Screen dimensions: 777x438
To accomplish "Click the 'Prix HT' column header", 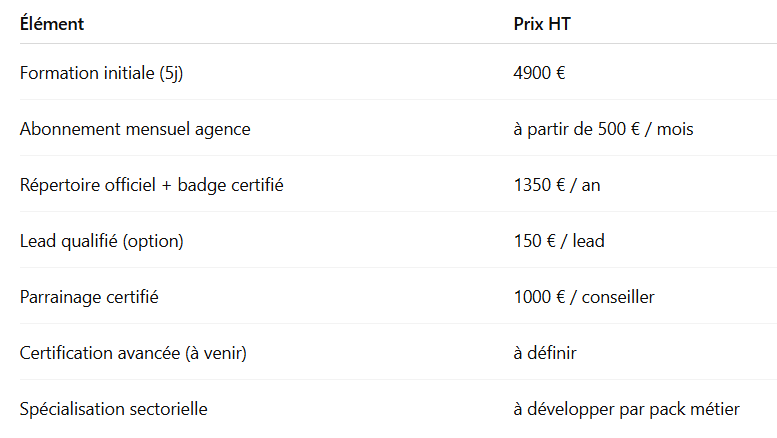I will click(x=542, y=24).
